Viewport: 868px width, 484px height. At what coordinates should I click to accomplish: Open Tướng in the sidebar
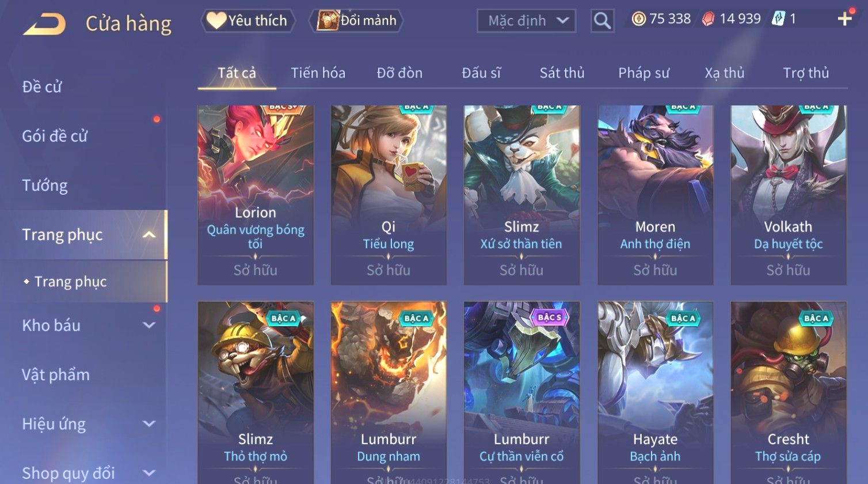pos(45,186)
